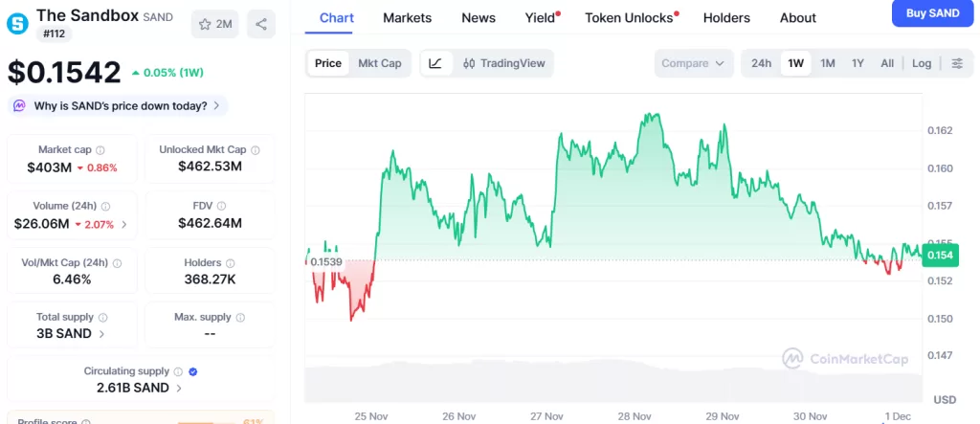The image size is (980, 424).
Task: Switch to the line chart icon
Action: (435, 63)
